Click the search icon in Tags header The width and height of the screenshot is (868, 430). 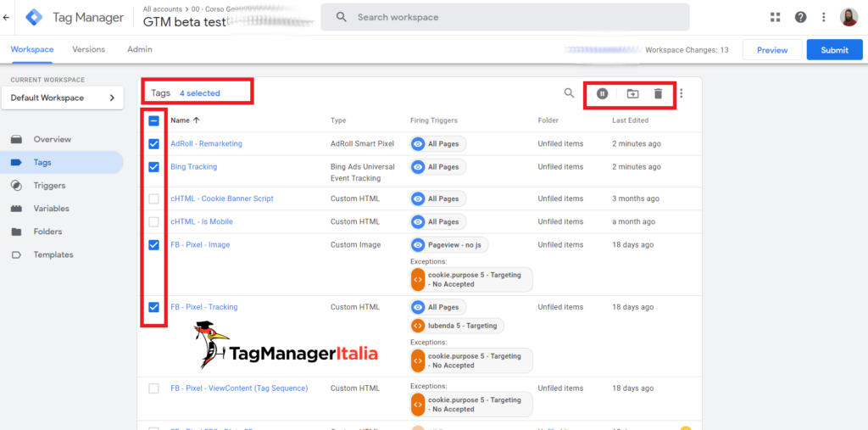569,93
